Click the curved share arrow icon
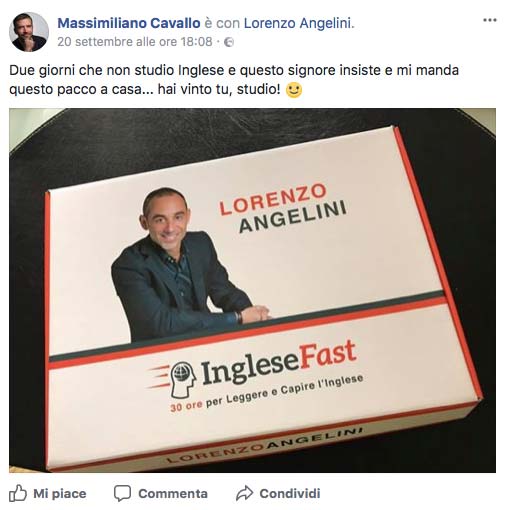506x510 pixels. [x=245, y=493]
